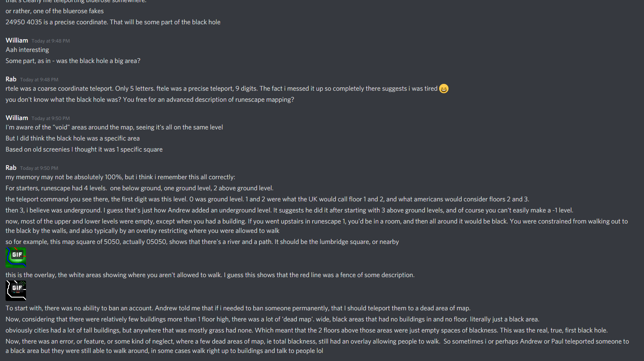The height and width of the screenshot is (361, 644).
Task: Select the "Based on old screenies" message
Action: pos(84,149)
